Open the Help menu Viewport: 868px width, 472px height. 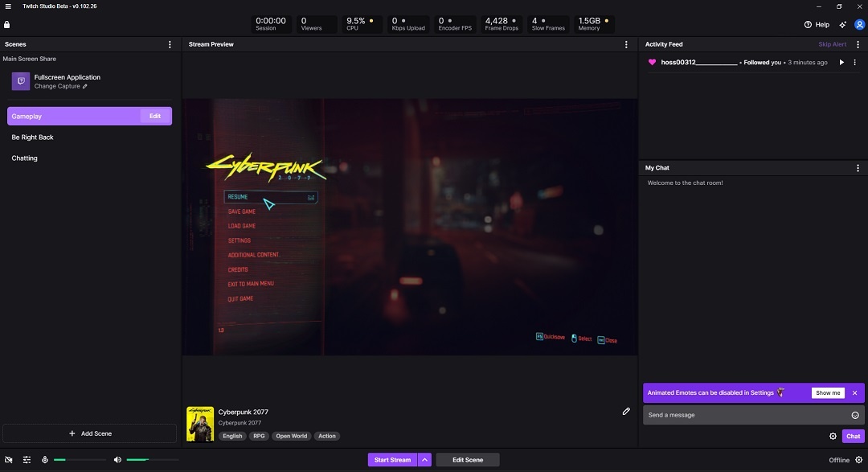817,24
